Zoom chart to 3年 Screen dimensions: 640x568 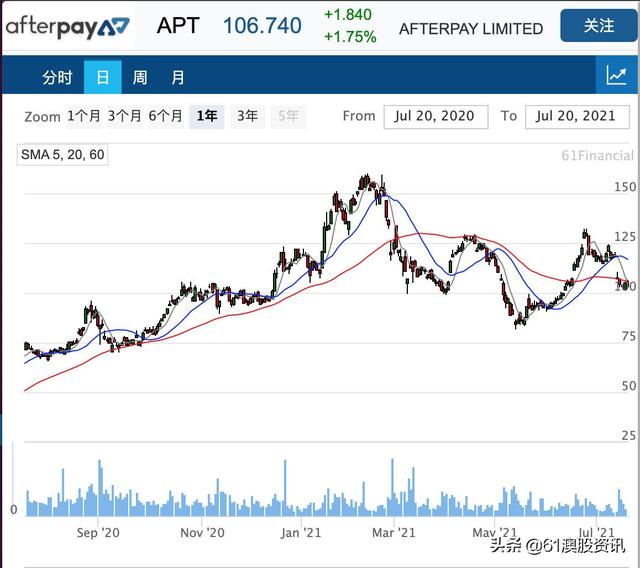247,116
